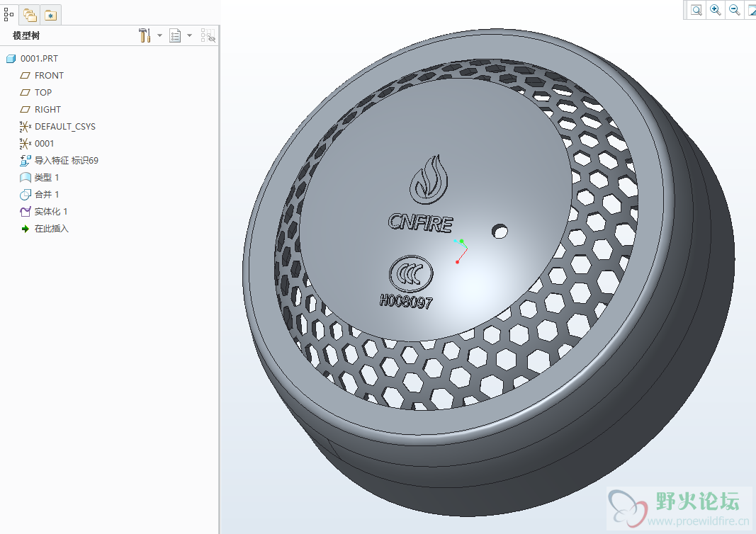The image size is (756, 534).
Task: Click the 实体化 1 solidify icon
Action: [x=25, y=212]
